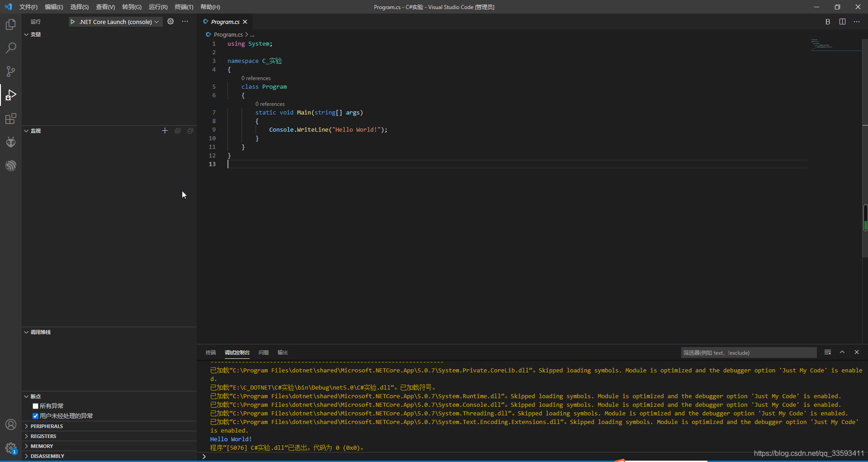Expand the MEMORY section
Image resolution: width=868 pixels, height=462 pixels.
tap(109, 446)
